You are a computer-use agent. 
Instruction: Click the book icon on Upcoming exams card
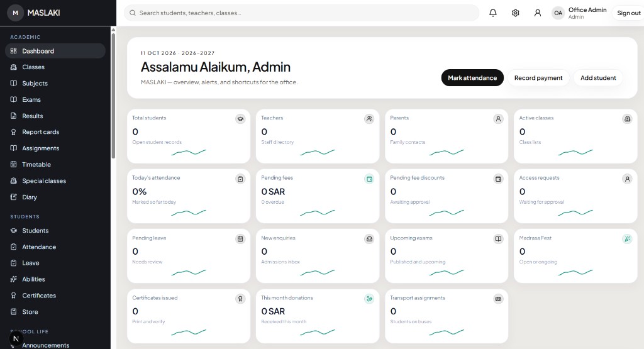(498, 239)
